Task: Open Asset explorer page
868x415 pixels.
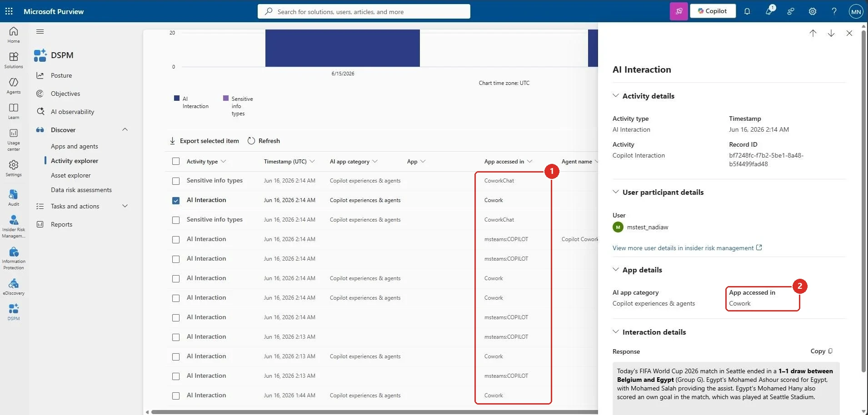Action: [71, 175]
